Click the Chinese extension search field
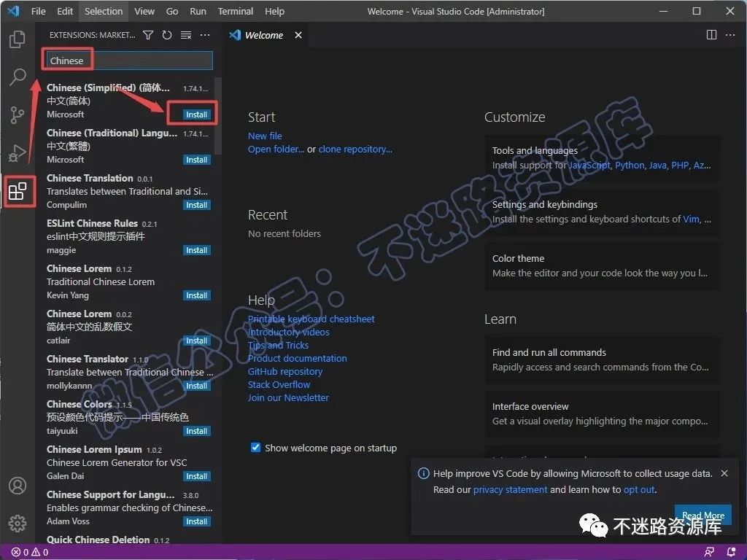This screenshot has height=560, width=747. 129,61
